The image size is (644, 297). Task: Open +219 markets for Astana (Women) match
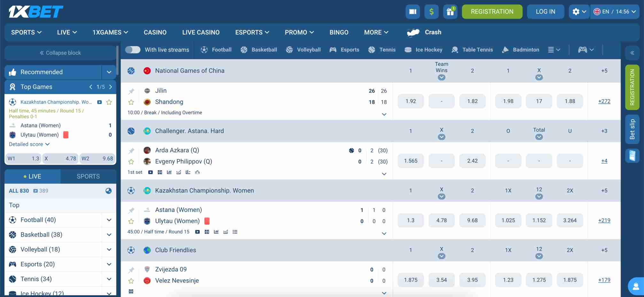[604, 220]
